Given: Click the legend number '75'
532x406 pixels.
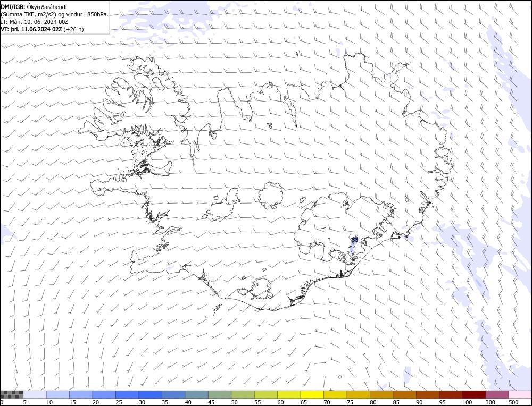Looking at the screenshot, I should pyautogui.click(x=350, y=402).
